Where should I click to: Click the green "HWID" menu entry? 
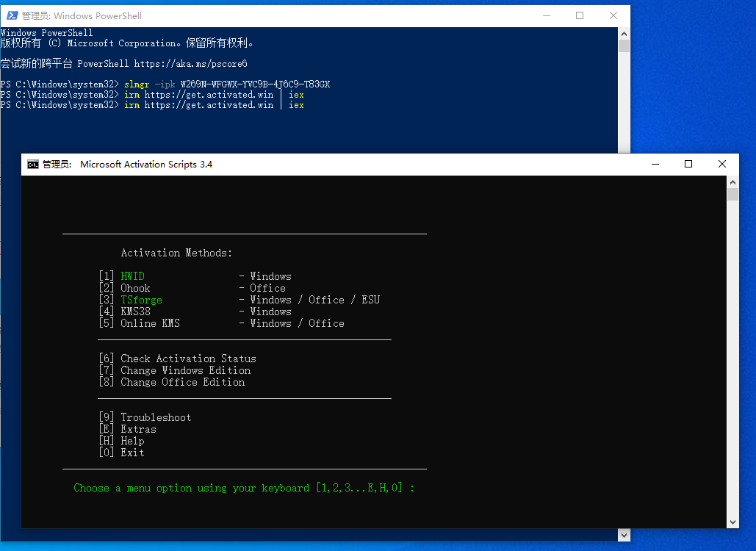point(132,276)
